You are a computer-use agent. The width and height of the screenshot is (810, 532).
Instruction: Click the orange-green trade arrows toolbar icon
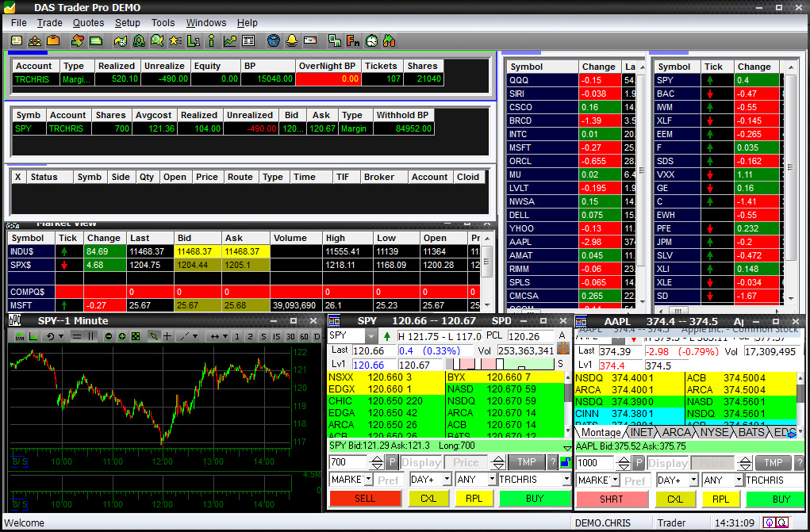78,40
